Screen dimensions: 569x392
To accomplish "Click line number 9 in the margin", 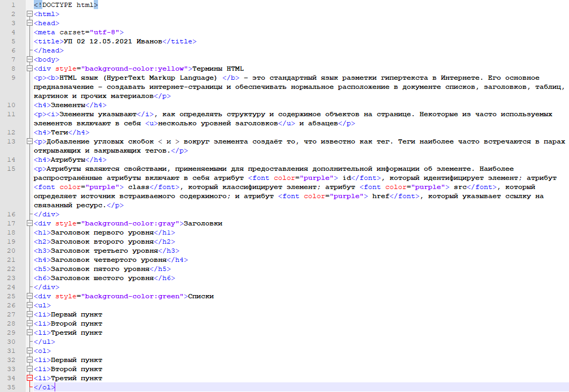I will coord(13,78).
